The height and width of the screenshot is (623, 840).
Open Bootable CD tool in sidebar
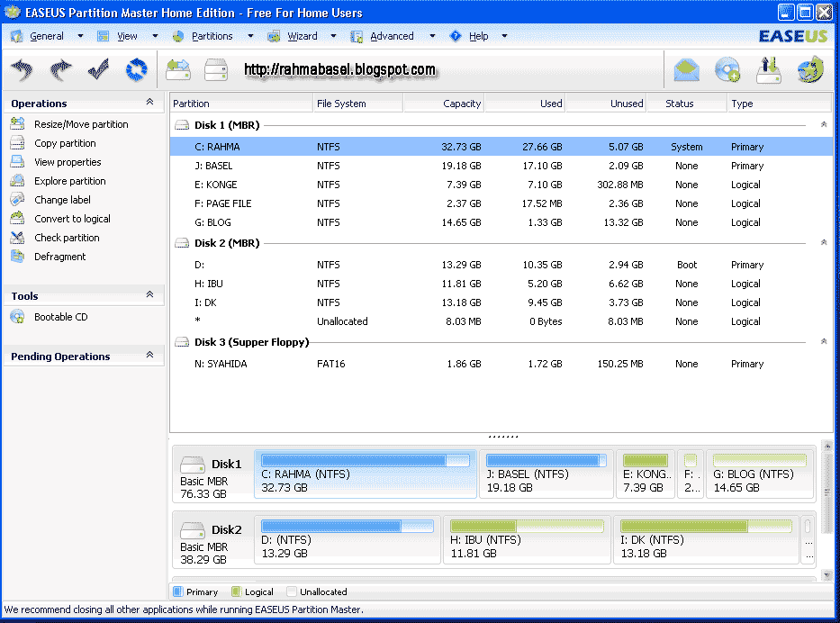coord(60,317)
